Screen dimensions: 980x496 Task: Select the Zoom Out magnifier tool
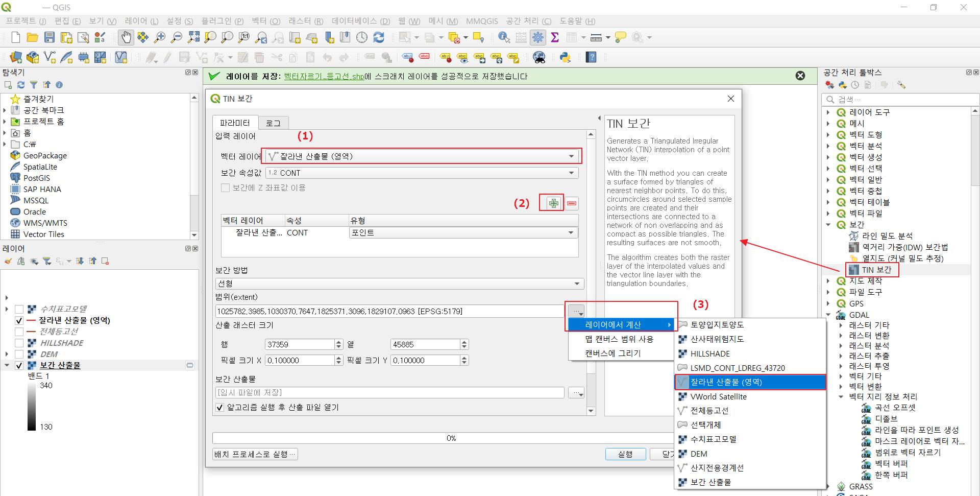(177, 37)
